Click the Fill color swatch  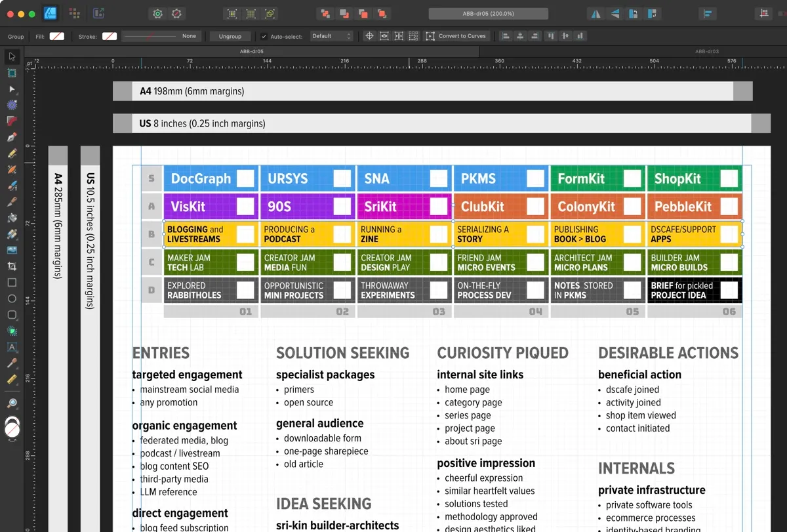point(57,36)
